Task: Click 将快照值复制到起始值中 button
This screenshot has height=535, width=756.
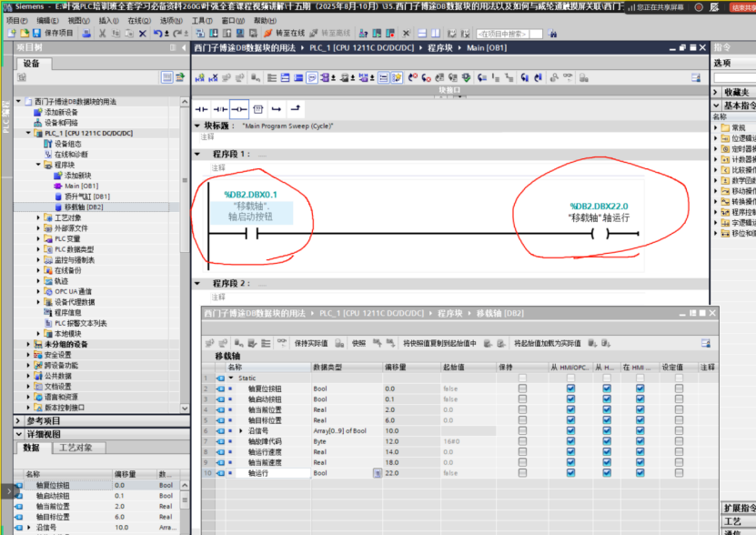Action: point(439,344)
